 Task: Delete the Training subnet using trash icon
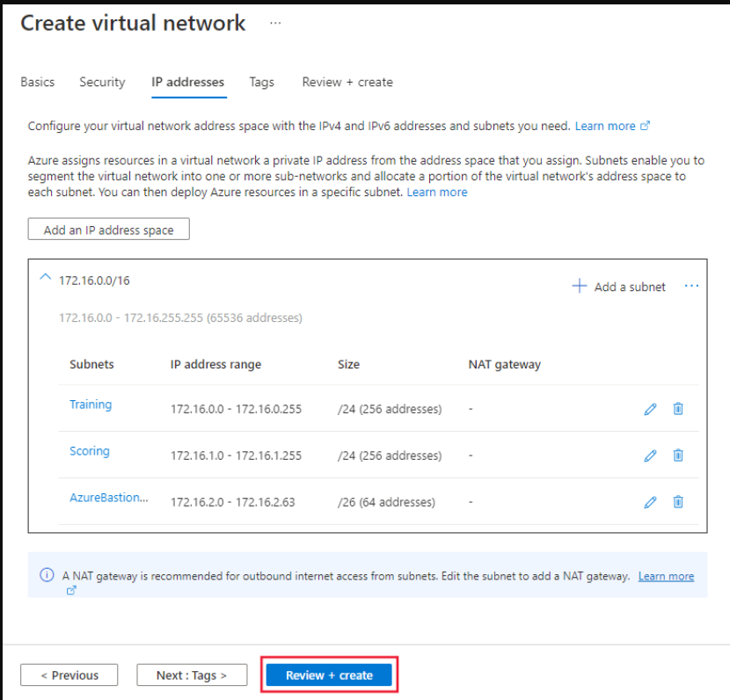click(x=678, y=409)
